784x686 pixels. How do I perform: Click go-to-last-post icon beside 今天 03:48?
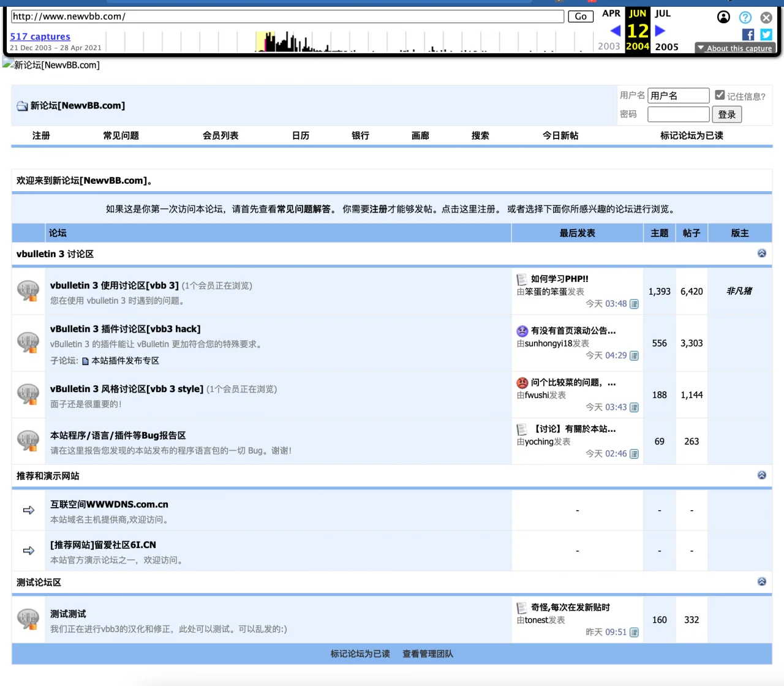point(634,304)
